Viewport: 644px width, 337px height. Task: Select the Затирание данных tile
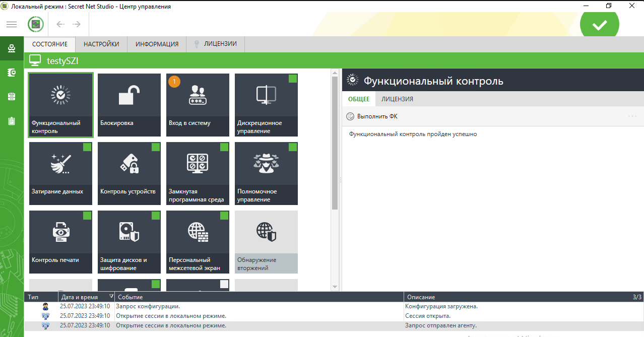pyautogui.click(x=60, y=174)
